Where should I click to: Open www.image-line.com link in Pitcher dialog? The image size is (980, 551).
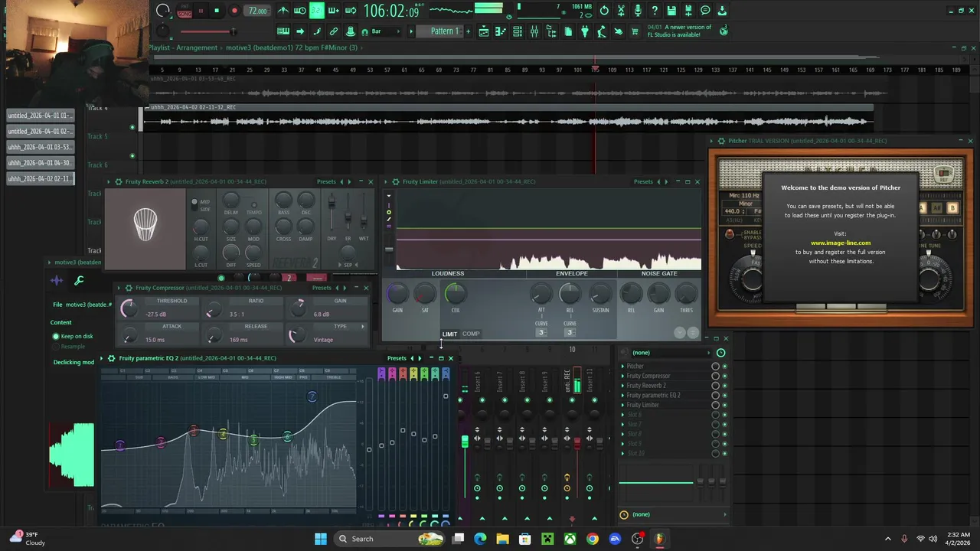point(841,243)
